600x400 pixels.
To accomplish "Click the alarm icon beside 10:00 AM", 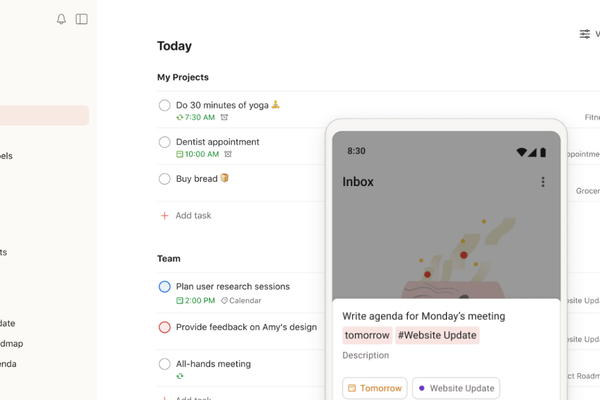I will click(x=228, y=154).
